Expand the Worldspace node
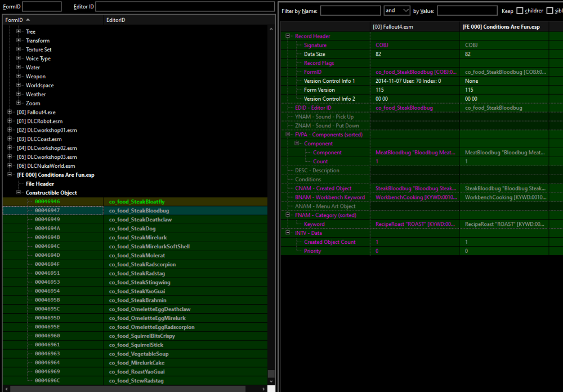563x392 pixels. coord(19,85)
